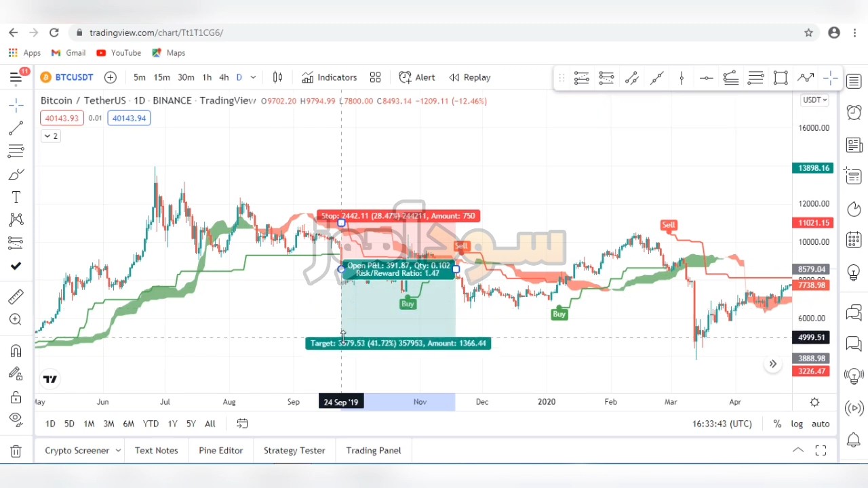The image size is (868, 488).
Task: Click the remove drawings trash icon
Action: (x=16, y=451)
